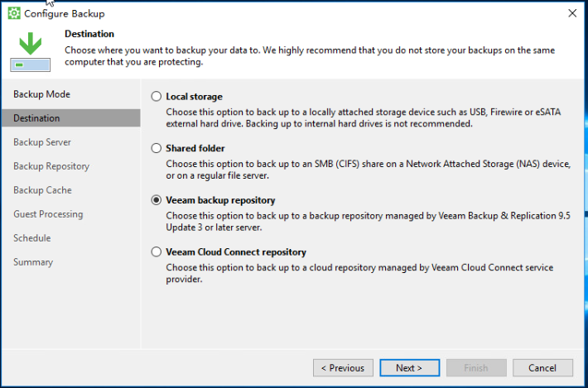Select the Shared folder radio button
Image resolution: width=588 pixels, height=388 pixels.
tap(156, 148)
